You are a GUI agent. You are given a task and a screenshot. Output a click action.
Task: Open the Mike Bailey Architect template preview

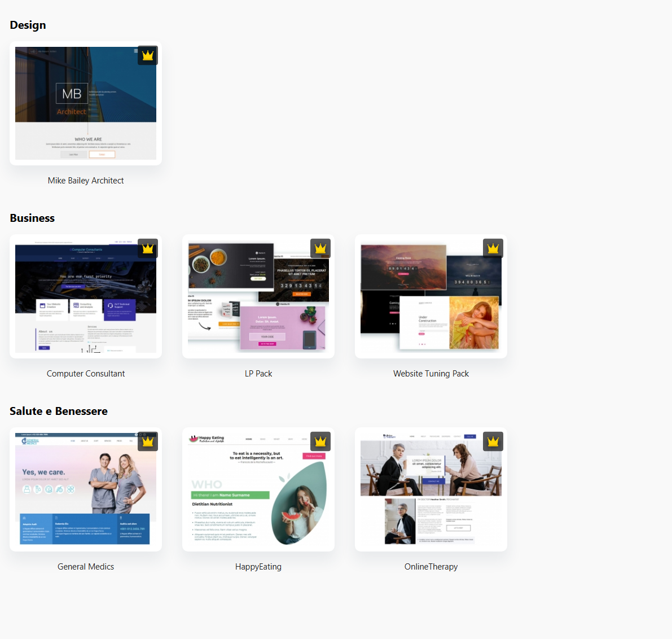tap(86, 104)
